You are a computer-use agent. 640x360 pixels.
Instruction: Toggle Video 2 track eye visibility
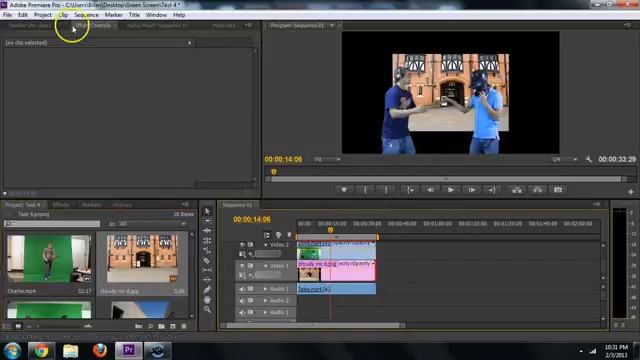(x=242, y=244)
